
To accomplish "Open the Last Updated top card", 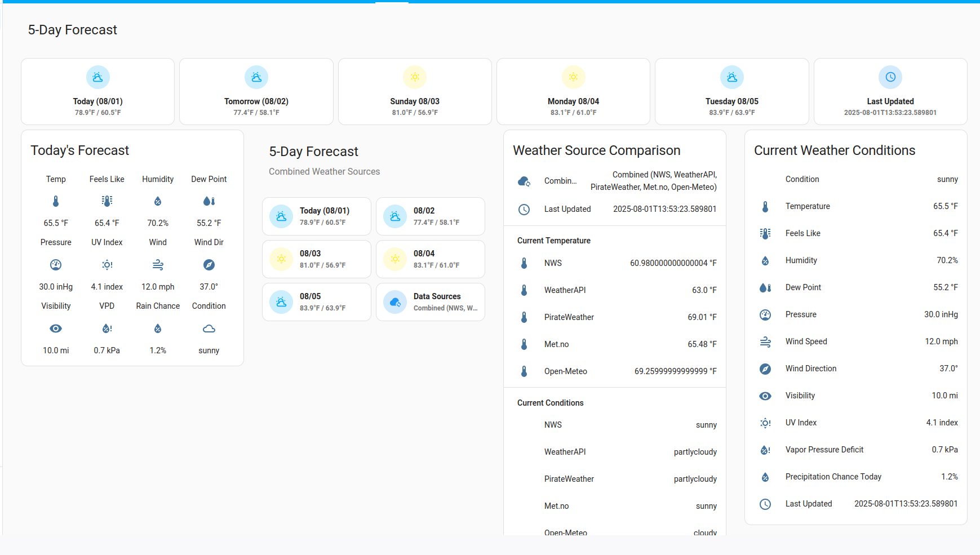I will tap(890, 91).
